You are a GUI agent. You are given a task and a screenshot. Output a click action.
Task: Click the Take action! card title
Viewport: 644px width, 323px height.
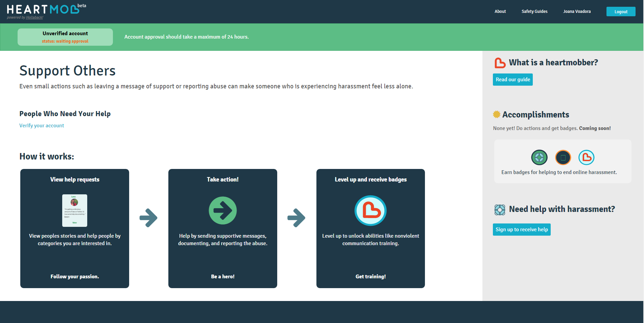click(x=223, y=179)
